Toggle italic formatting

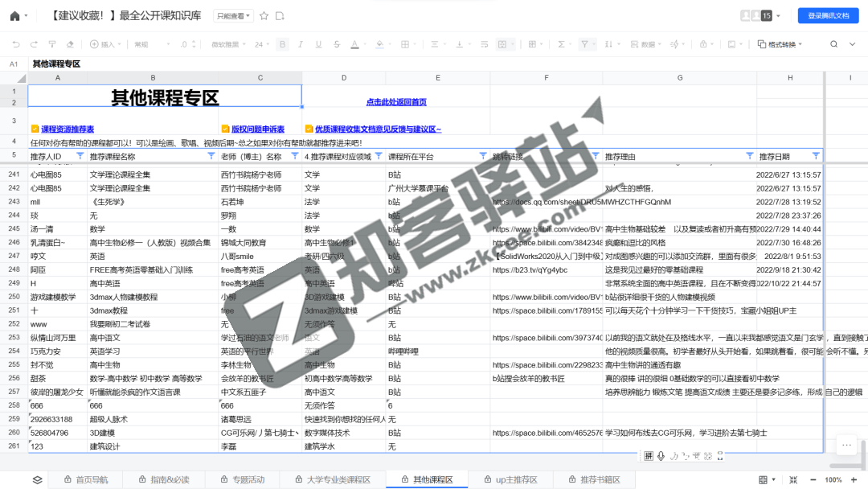300,44
